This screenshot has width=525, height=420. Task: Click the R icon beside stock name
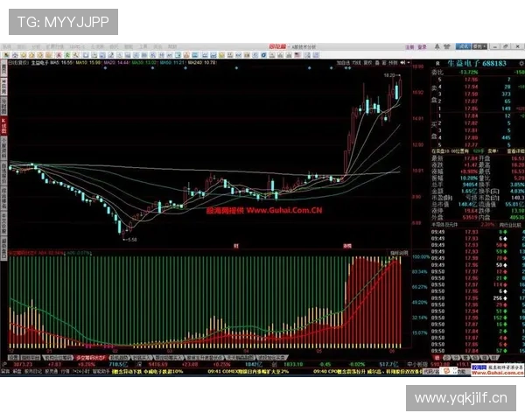[x=437, y=63]
